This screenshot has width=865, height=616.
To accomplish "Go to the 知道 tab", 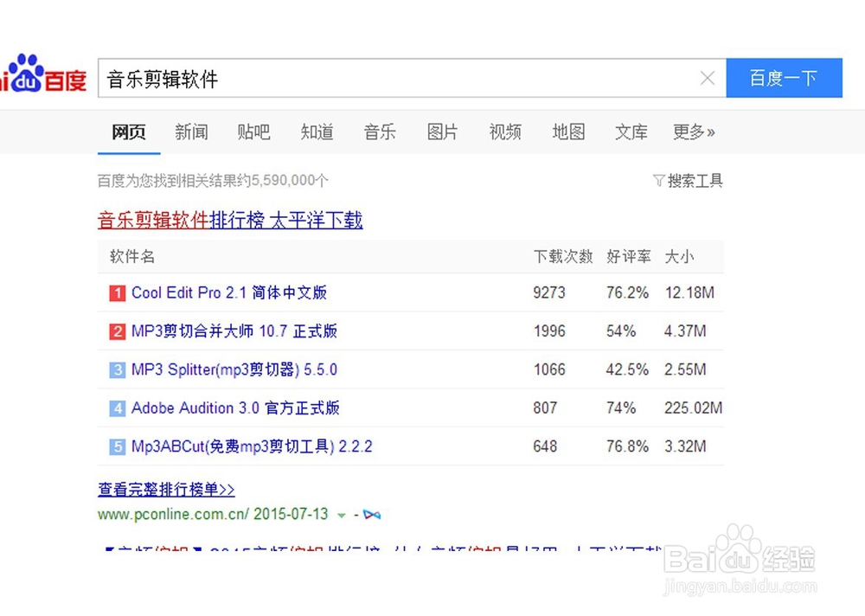I will (317, 132).
